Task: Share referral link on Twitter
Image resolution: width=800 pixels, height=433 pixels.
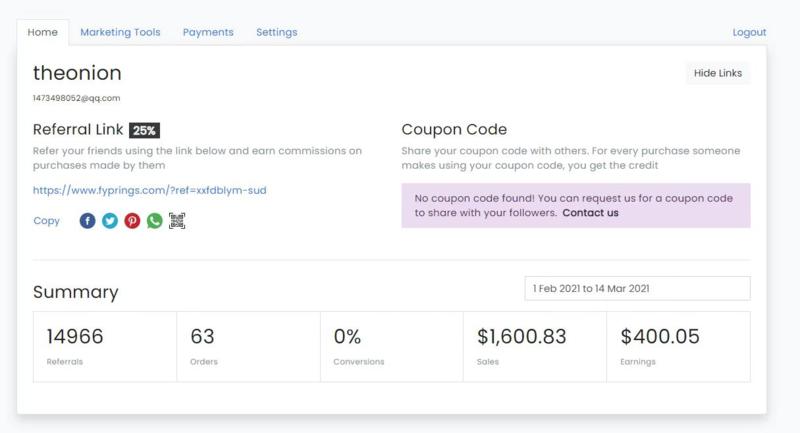Action: point(110,221)
